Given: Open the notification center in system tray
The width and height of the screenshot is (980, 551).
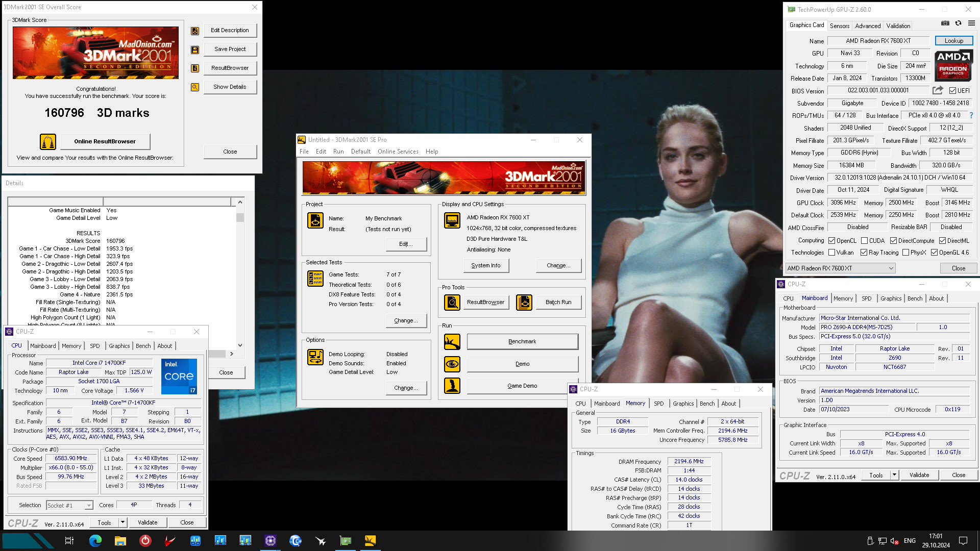Looking at the screenshot, I should (x=963, y=541).
